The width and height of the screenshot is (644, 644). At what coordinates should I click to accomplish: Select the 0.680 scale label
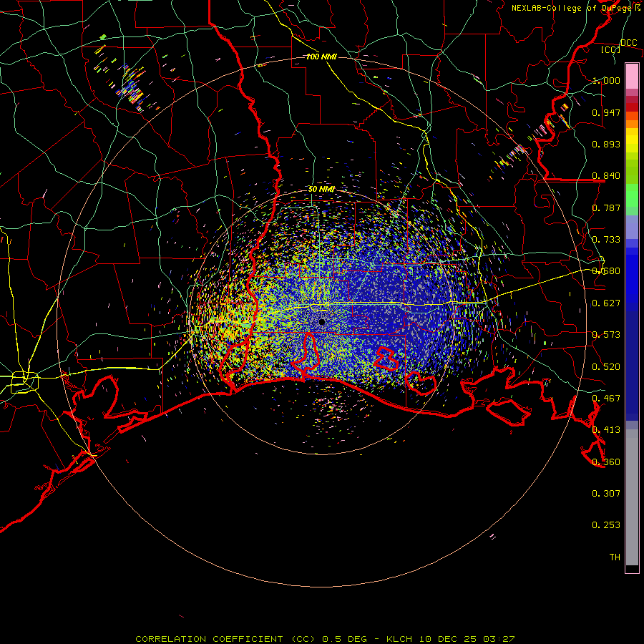606,271
